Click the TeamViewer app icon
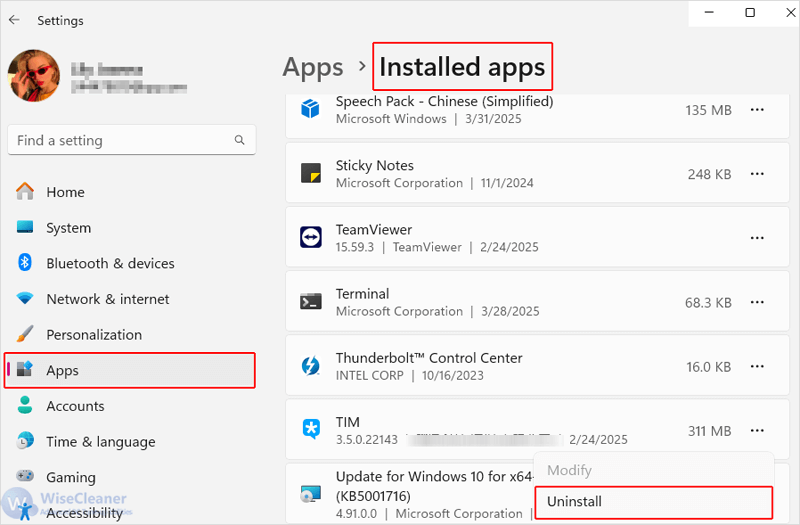Screen dimensions: 800x525 pyautogui.click(x=310, y=238)
